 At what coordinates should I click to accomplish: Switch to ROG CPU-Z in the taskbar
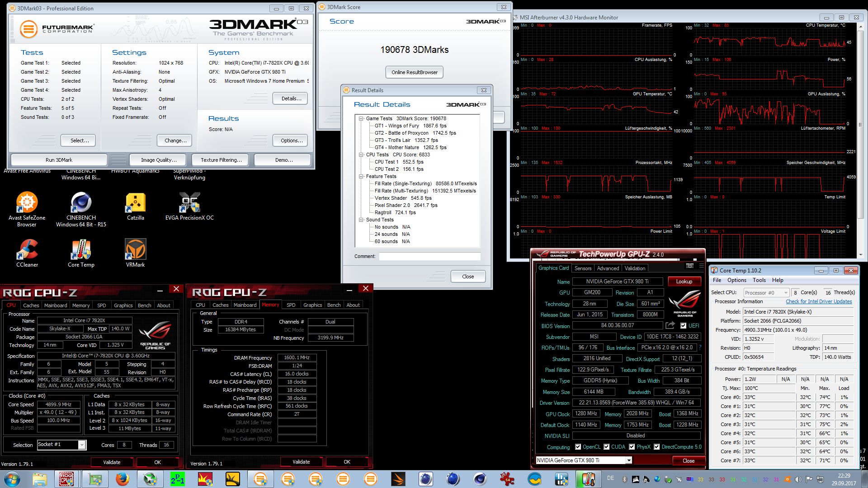tap(66, 479)
